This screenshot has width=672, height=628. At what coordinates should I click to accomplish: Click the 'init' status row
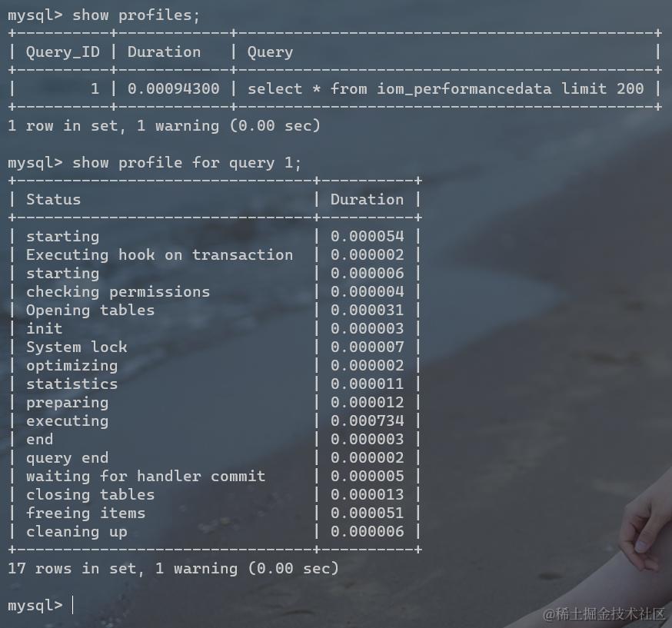[x=44, y=328]
